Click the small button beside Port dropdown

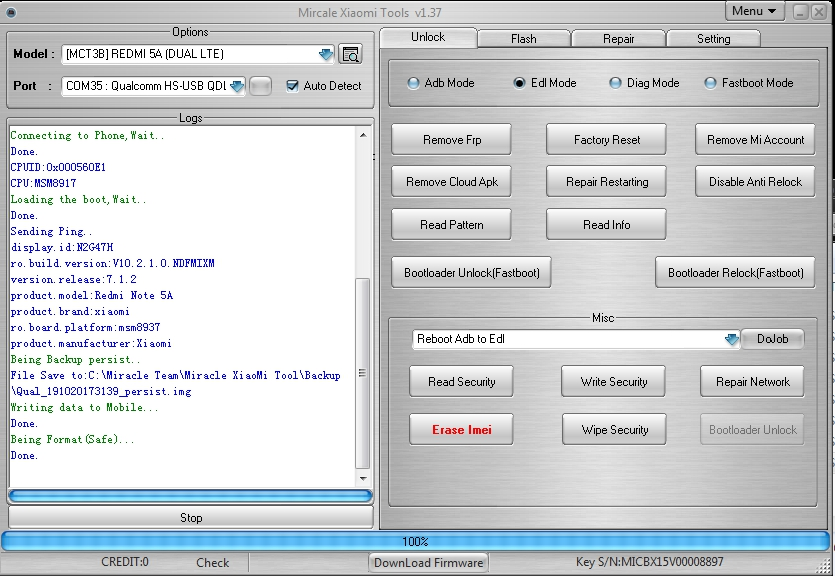(x=260, y=86)
